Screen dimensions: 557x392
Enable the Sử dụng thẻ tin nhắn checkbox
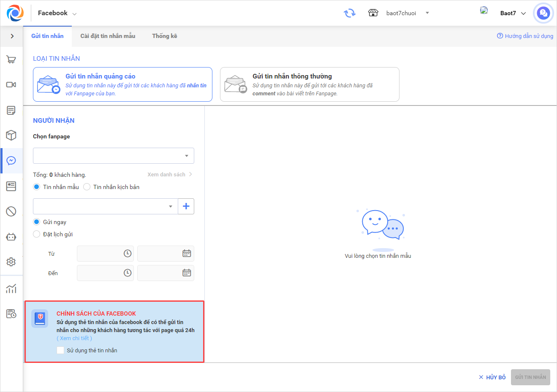[x=60, y=350]
